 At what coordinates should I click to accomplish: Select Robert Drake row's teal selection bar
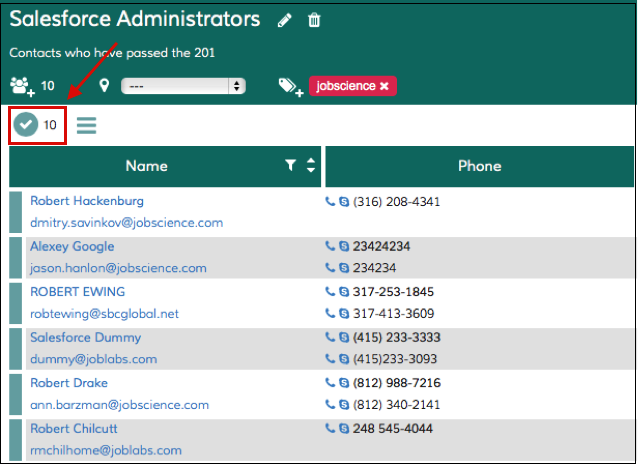coord(15,394)
